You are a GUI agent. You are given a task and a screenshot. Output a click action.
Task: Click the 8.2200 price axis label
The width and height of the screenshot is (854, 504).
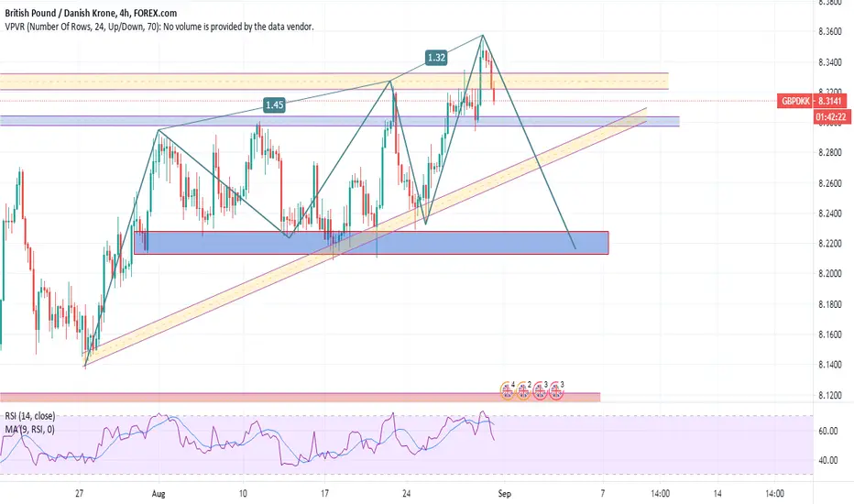830,244
